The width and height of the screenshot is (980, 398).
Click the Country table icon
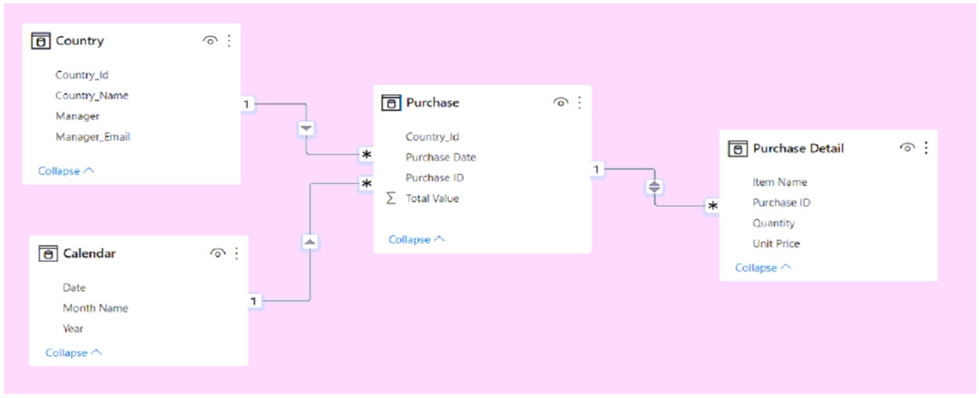(40, 41)
